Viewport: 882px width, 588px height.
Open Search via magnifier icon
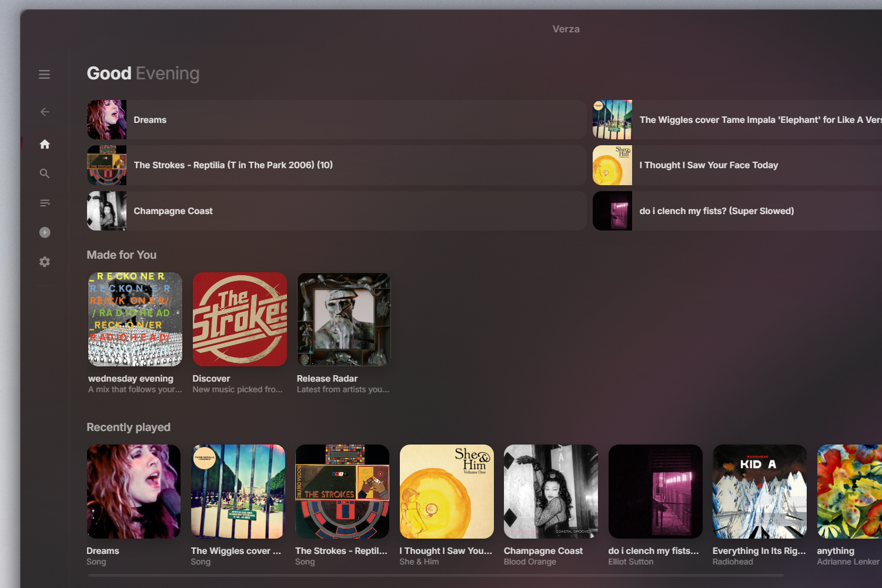(45, 173)
